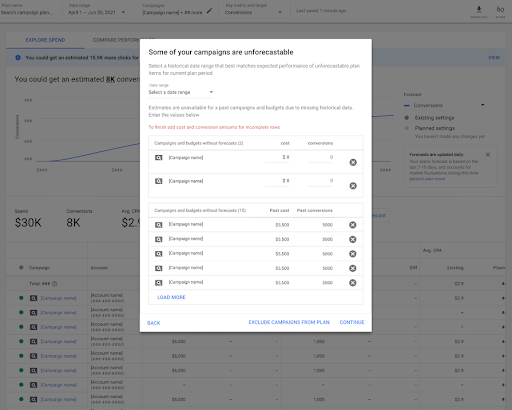This screenshot has width=512, height=410.
Task: Click search campaign icon in first dialog row
Action: 159,158
